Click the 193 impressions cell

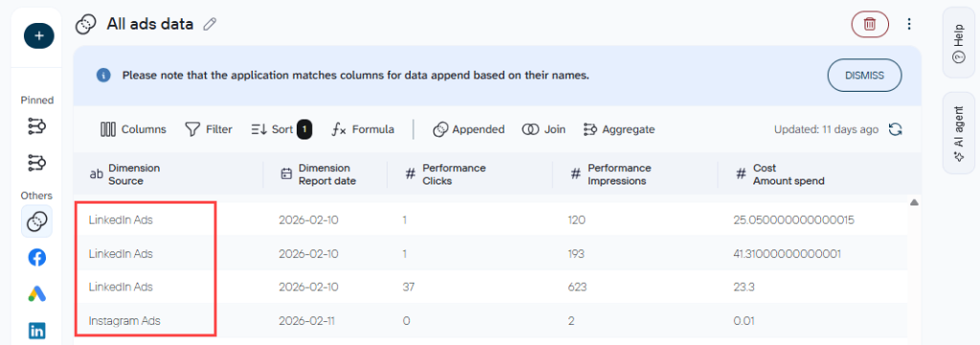[x=576, y=254]
